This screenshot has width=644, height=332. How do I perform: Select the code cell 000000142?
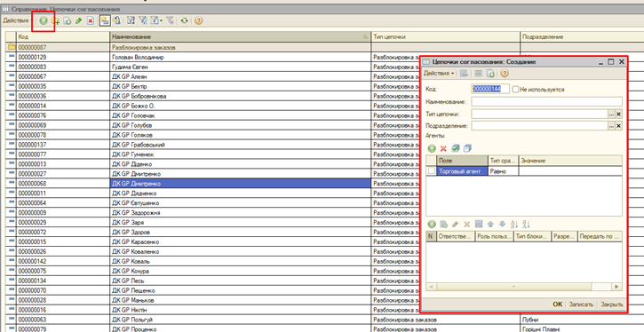pyautogui.click(x=63, y=261)
